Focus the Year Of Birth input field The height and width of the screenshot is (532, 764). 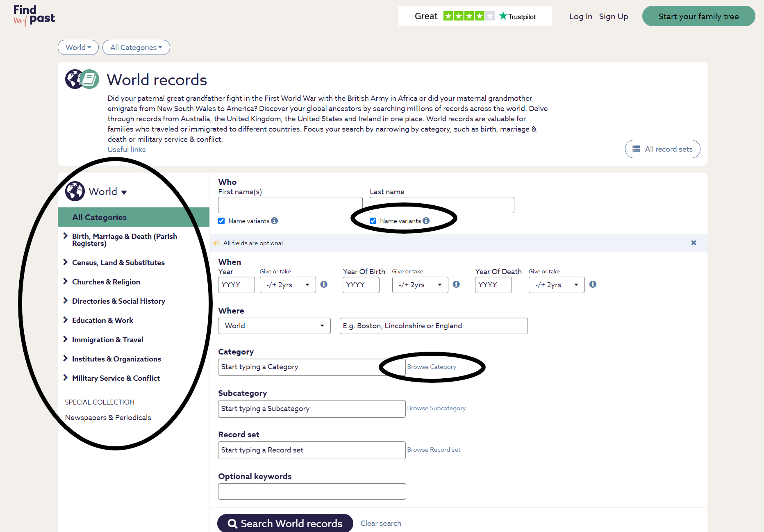tap(361, 285)
